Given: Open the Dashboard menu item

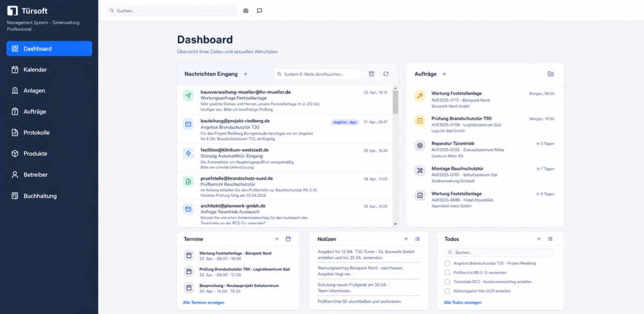Looking at the screenshot, I should [49, 49].
